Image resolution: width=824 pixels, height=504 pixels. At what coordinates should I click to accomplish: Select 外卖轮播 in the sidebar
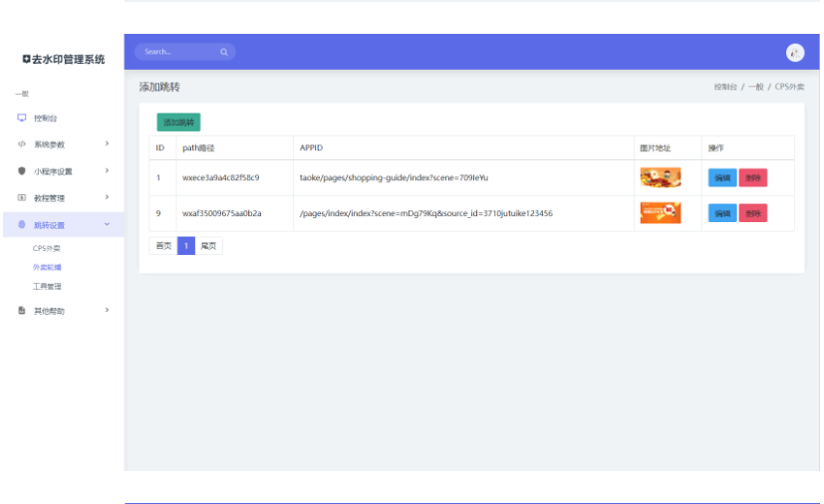pos(47,267)
